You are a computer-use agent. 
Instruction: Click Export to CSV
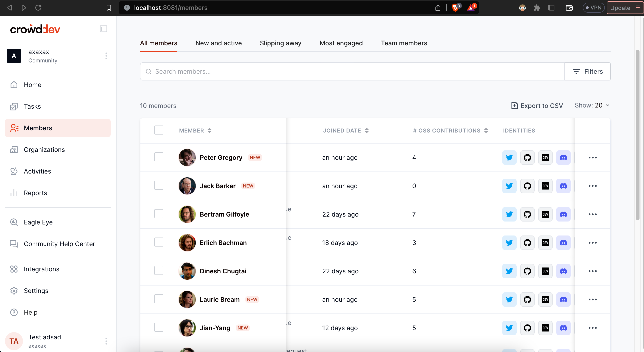point(537,106)
